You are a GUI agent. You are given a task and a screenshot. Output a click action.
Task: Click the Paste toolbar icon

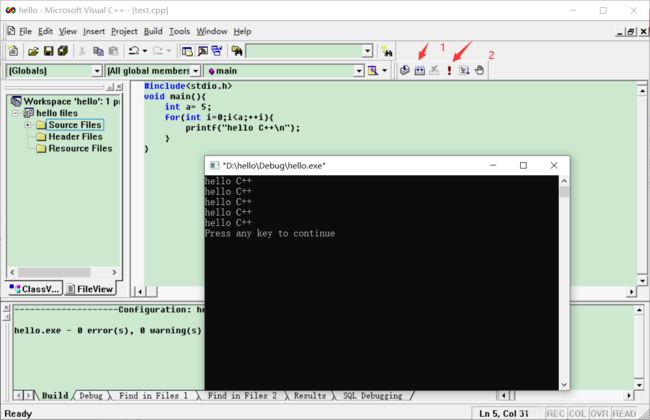(x=114, y=51)
